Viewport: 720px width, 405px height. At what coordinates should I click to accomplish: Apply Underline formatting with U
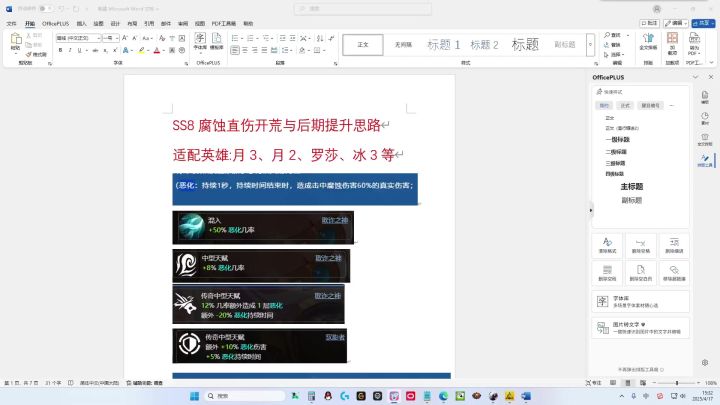[79, 50]
